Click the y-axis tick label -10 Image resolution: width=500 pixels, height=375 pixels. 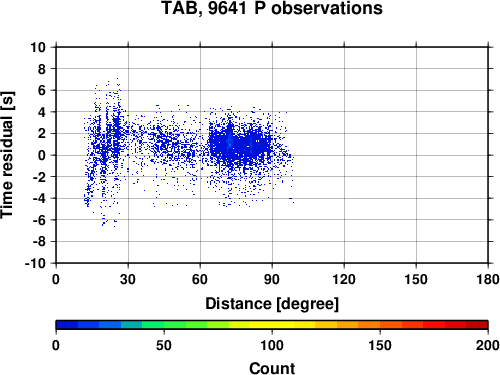point(35,263)
